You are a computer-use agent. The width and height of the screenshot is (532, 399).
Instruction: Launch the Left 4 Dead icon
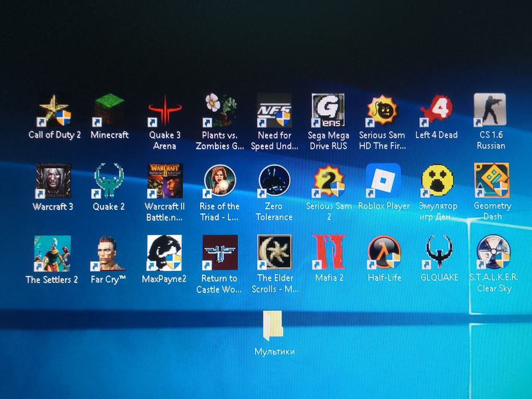436,111
